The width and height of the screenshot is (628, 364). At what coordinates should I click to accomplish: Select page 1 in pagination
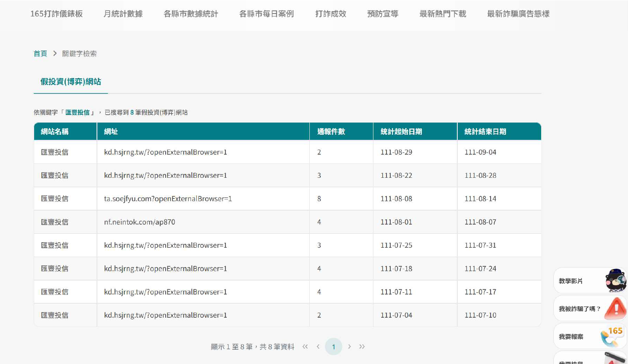(x=333, y=347)
